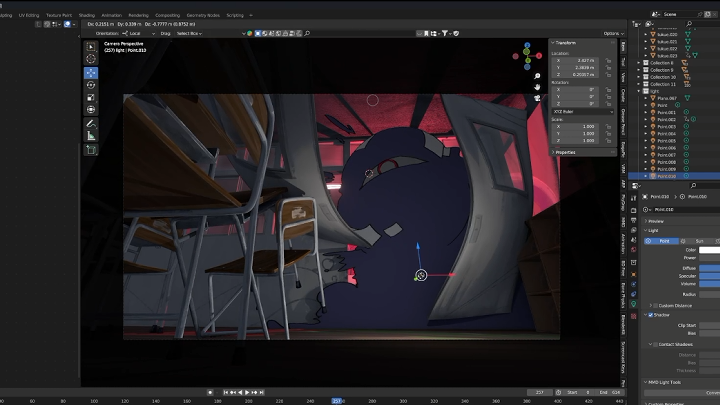The image size is (720, 405).
Task: Click the pan hand gizmo in viewport
Action: pyautogui.click(x=537, y=87)
